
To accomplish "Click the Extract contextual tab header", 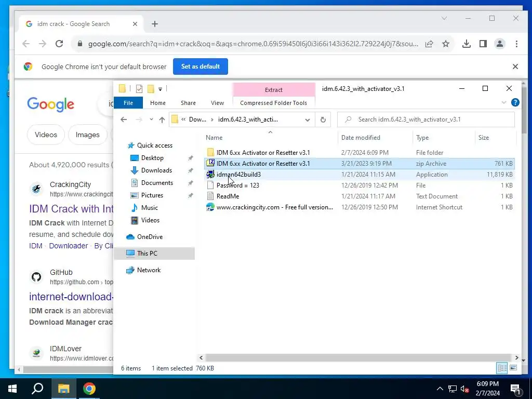I will (x=274, y=89).
